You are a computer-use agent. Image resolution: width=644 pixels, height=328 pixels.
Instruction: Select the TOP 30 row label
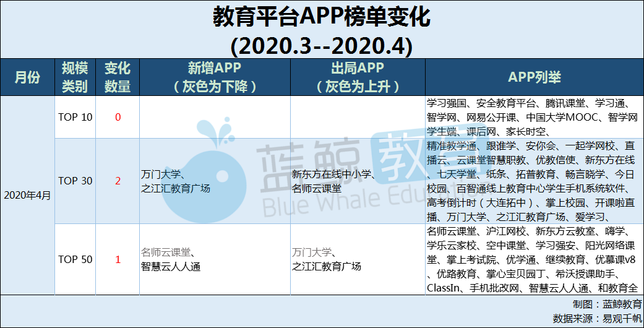click(75, 181)
